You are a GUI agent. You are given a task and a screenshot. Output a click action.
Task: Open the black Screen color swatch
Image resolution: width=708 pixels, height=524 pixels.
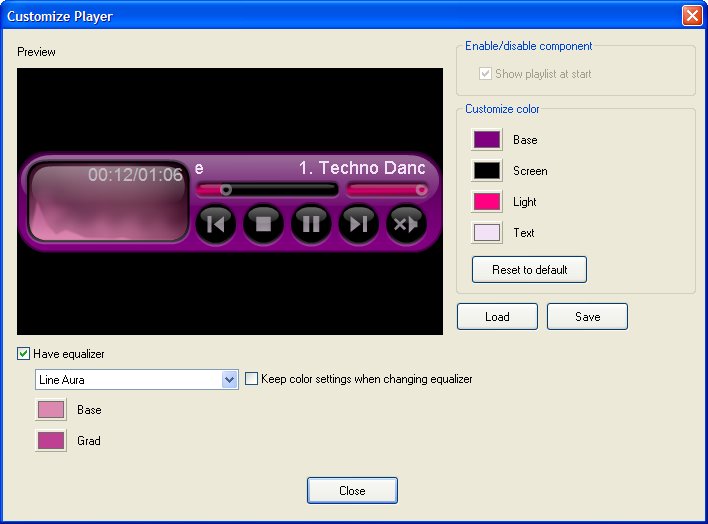[x=487, y=171]
